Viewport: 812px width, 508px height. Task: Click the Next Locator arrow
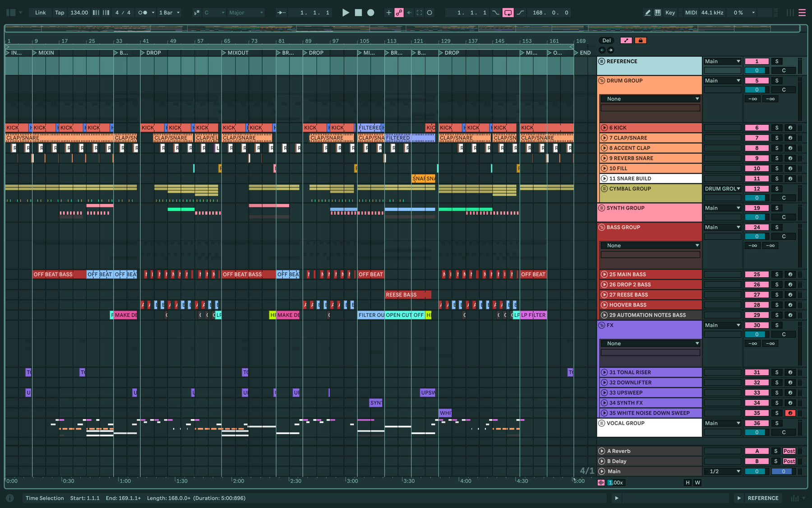(610, 50)
